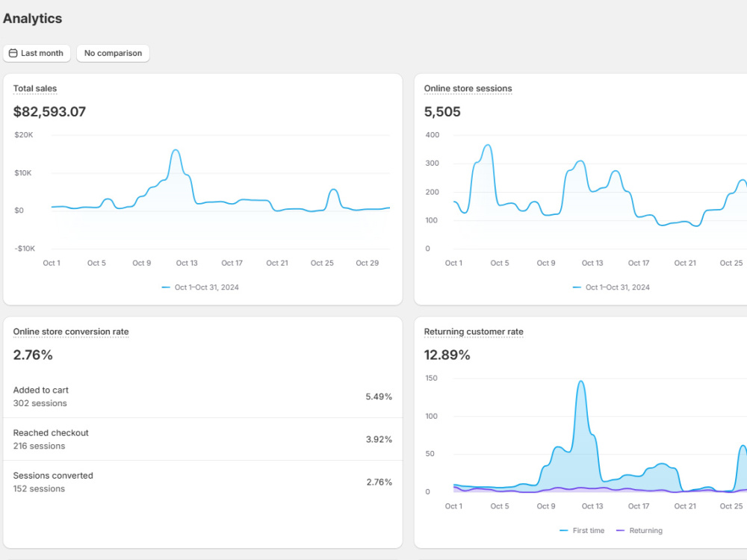Click the 5,505 sessions value
747x560 pixels.
pyautogui.click(x=442, y=112)
